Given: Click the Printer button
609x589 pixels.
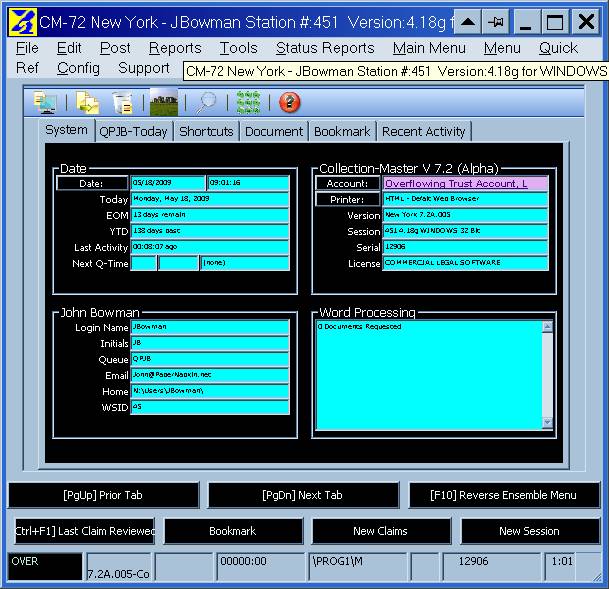Looking at the screenshot, I should 347,200.
